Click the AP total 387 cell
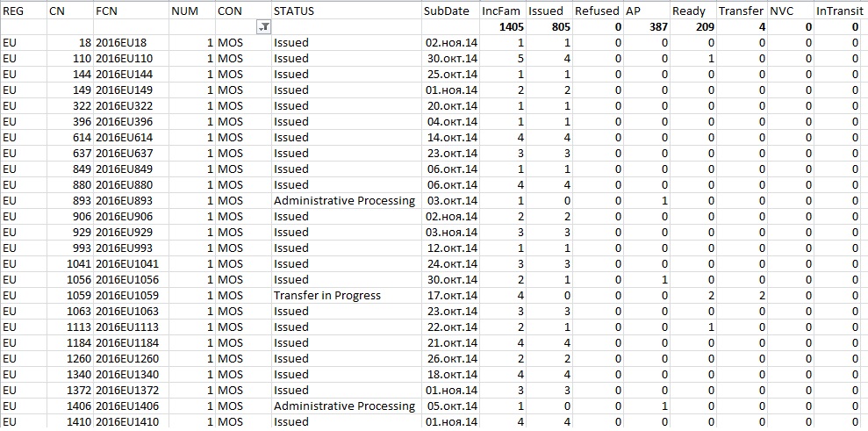Image resolution: width=868 pixels, height=431 pixels. 647,27
